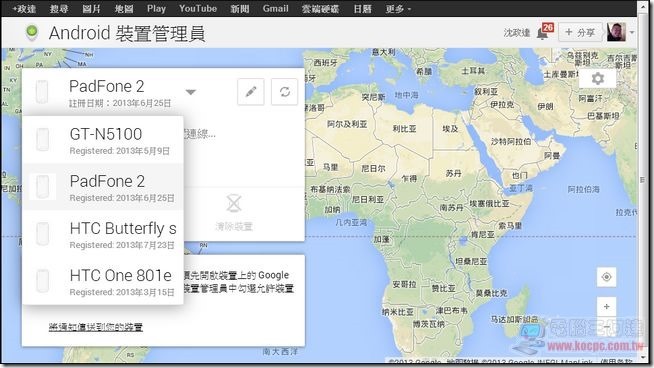
Task: Click the 苏丹 label on the map
Action: coord(454,173)
